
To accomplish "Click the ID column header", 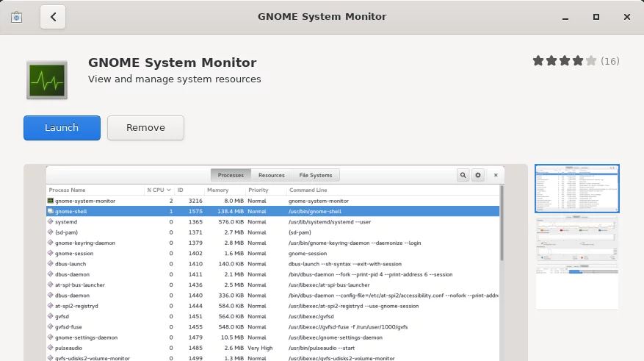I will coord(181,190).
